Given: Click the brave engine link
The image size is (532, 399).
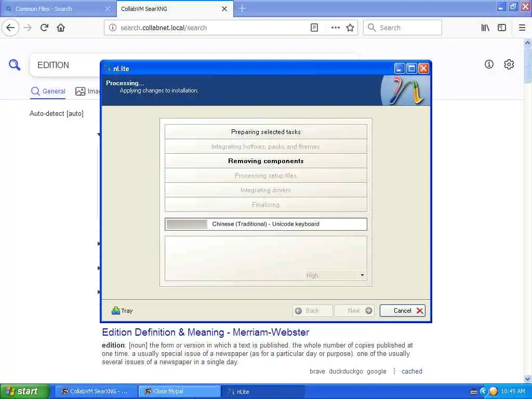Looking at the screenshot, I should 317,371.
